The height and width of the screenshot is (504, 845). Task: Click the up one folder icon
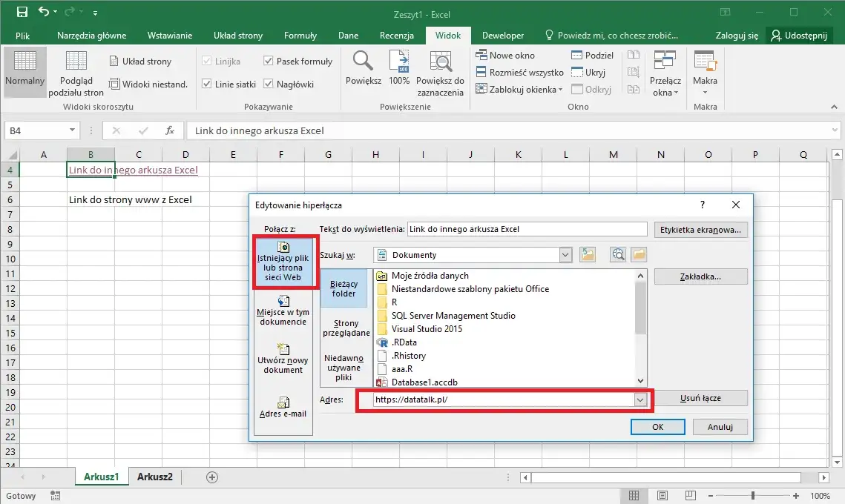click(588, 255)
